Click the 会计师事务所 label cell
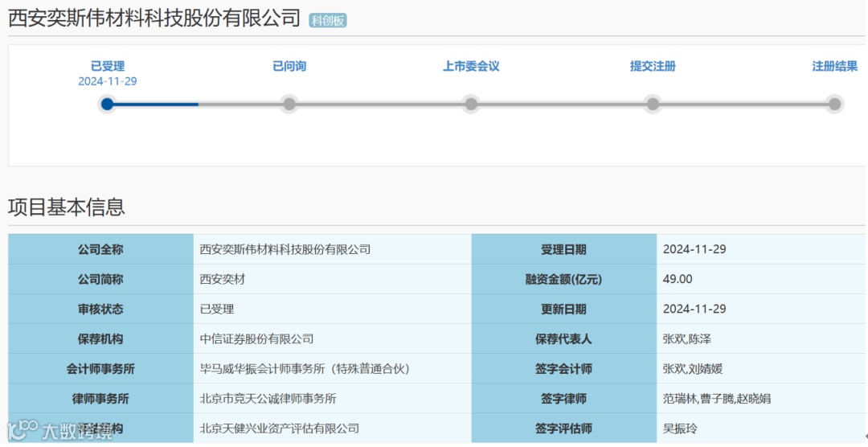868x447 pixels. [x=100, y=369]
